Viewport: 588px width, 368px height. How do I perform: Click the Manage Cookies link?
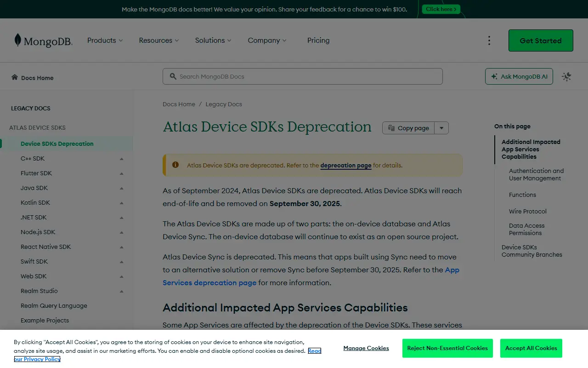click(x=366, y=348)
